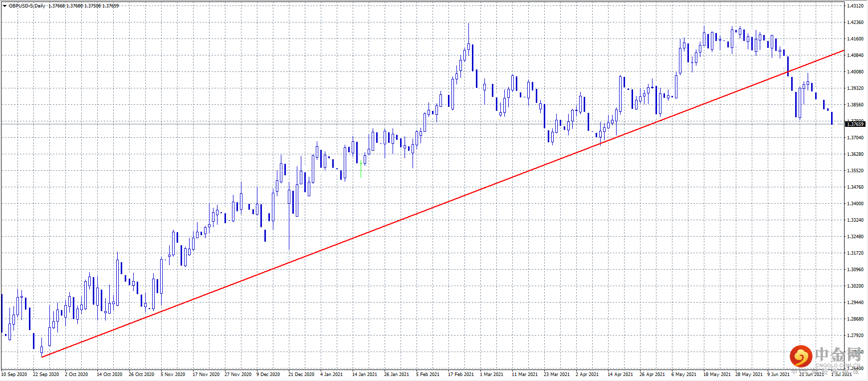Click the 1.29440 price axis label
The width and height of the screenshot is (868, 381).
click(x=855, y=303)
